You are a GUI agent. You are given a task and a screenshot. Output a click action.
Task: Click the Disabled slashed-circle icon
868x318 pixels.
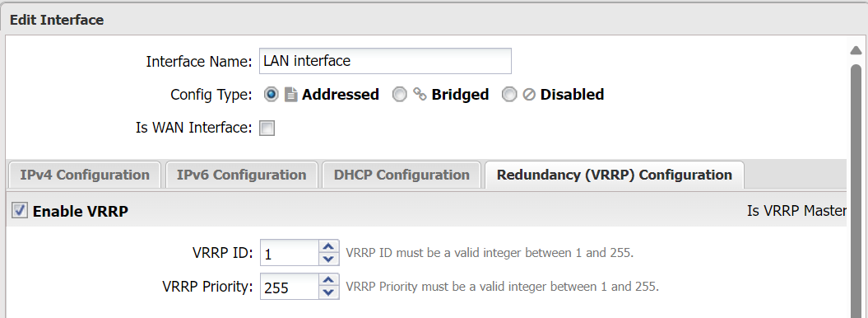coord(529,96)
